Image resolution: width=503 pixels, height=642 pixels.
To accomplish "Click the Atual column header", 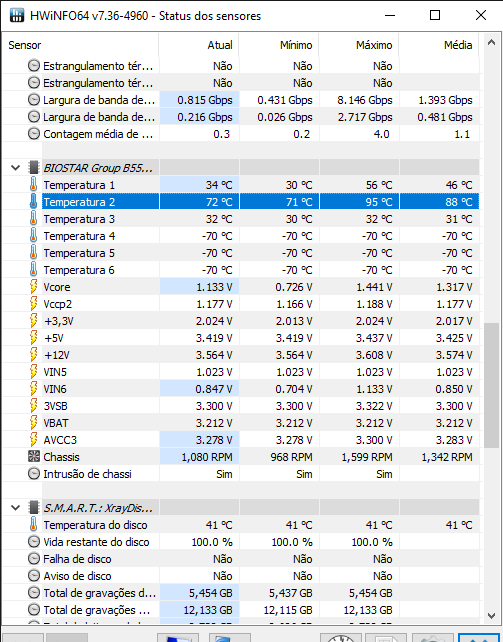I will pyautogui.click(x=198, y=45).
